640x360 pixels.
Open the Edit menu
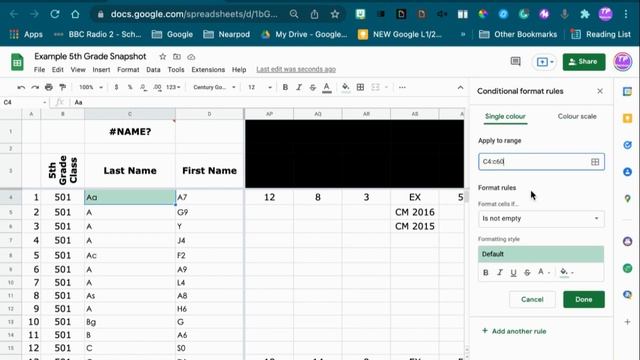pos(58,70)
